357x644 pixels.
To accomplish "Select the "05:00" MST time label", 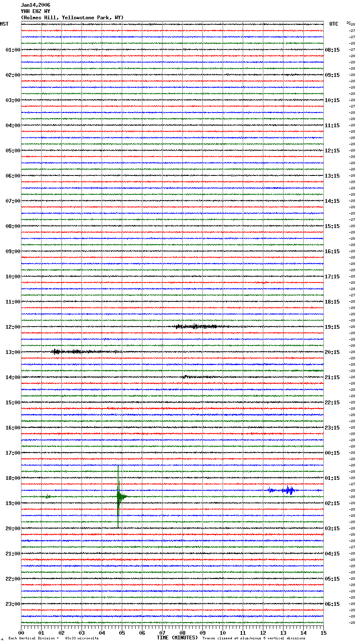I will (x=13, y=151).
